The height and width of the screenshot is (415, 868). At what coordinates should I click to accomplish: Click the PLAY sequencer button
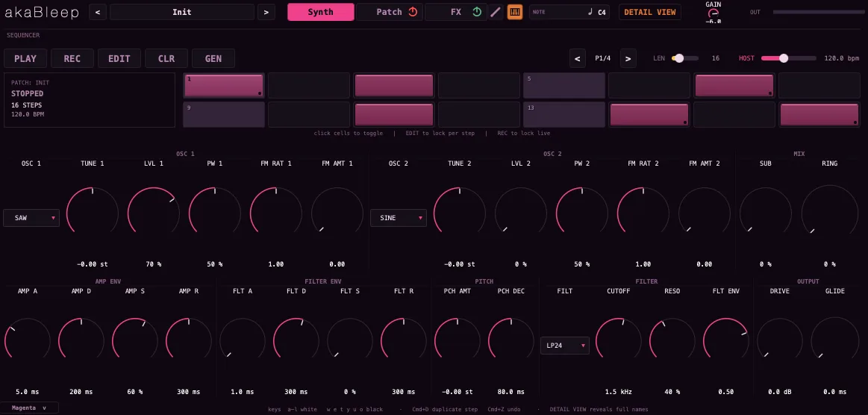[x=25, y=59]
